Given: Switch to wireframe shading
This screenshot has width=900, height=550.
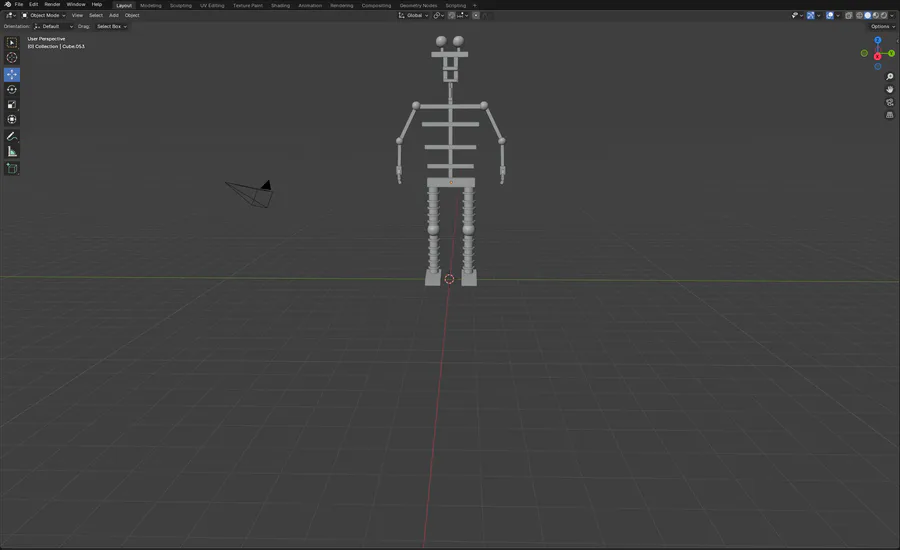Looking at the screenshot, I should coord(859,16).
